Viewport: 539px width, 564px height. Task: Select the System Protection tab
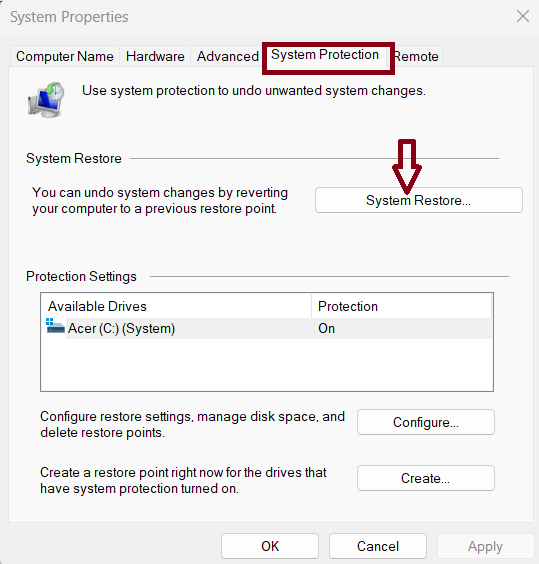[x=325, y=55]
